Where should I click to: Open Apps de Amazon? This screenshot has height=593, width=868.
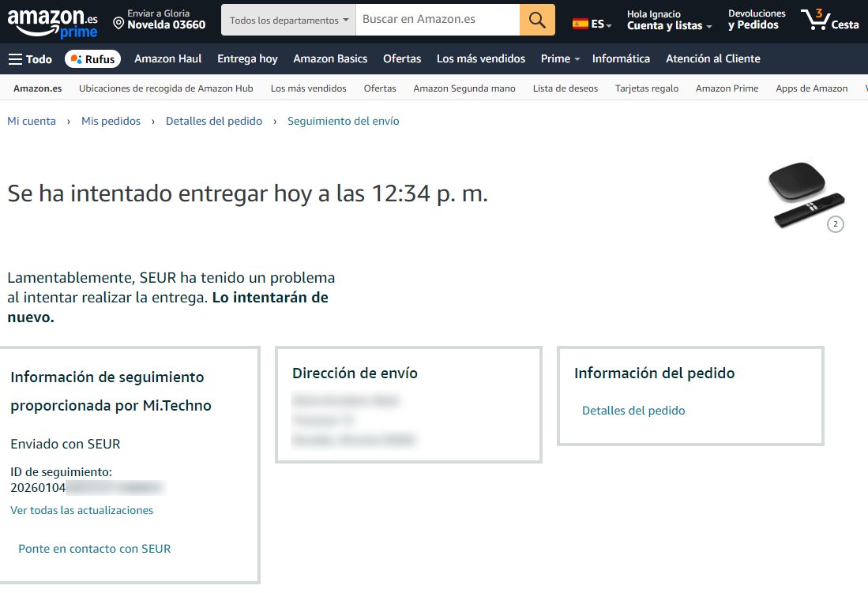[x=812, y=88]
